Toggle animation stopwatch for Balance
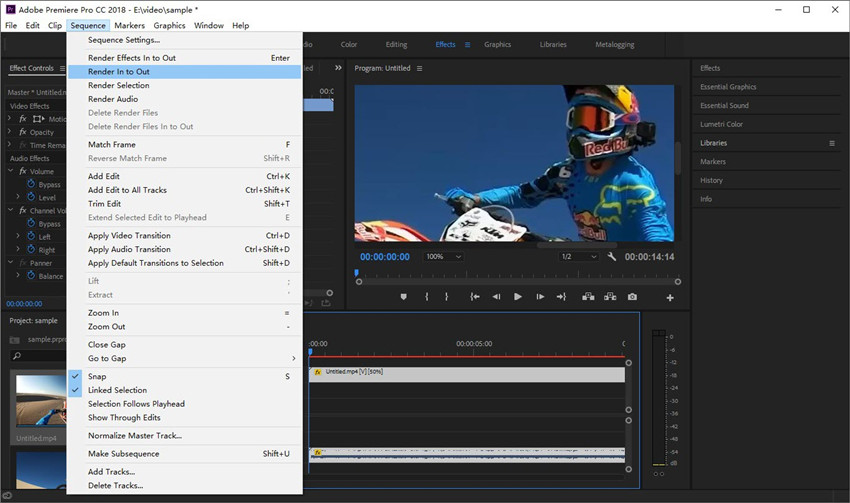 [31, 276]
